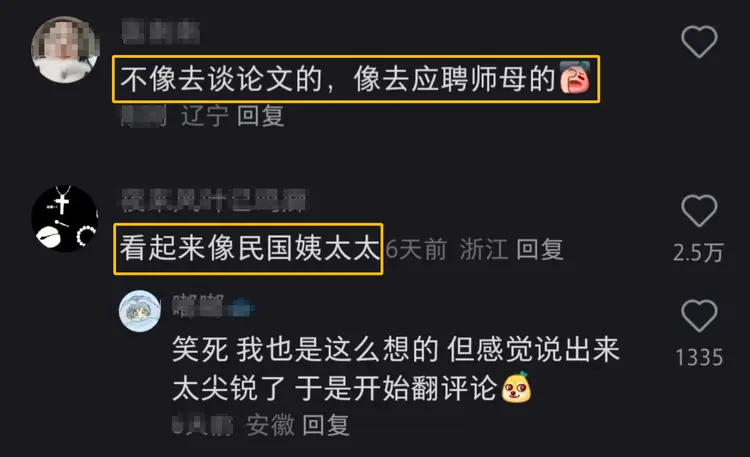Click the 1335 like count
750x457 pixels.
(699, 357)
